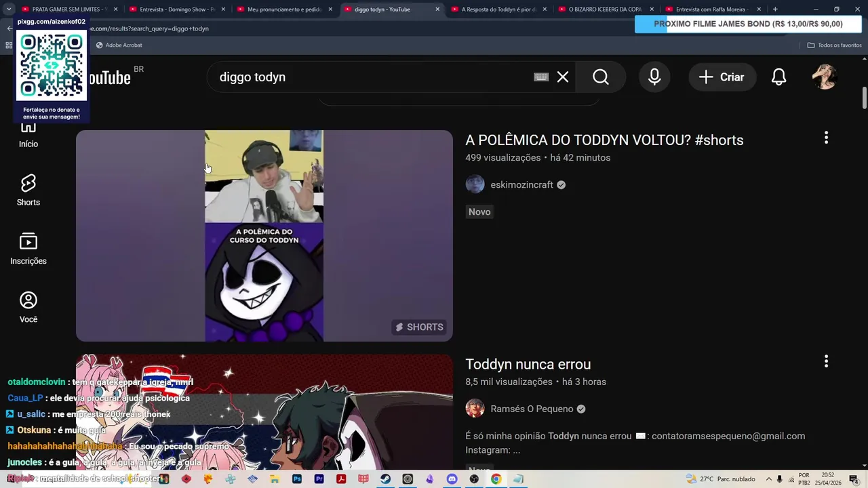Click the Novo badge under eskimozincraft

(x=479, y=212)
